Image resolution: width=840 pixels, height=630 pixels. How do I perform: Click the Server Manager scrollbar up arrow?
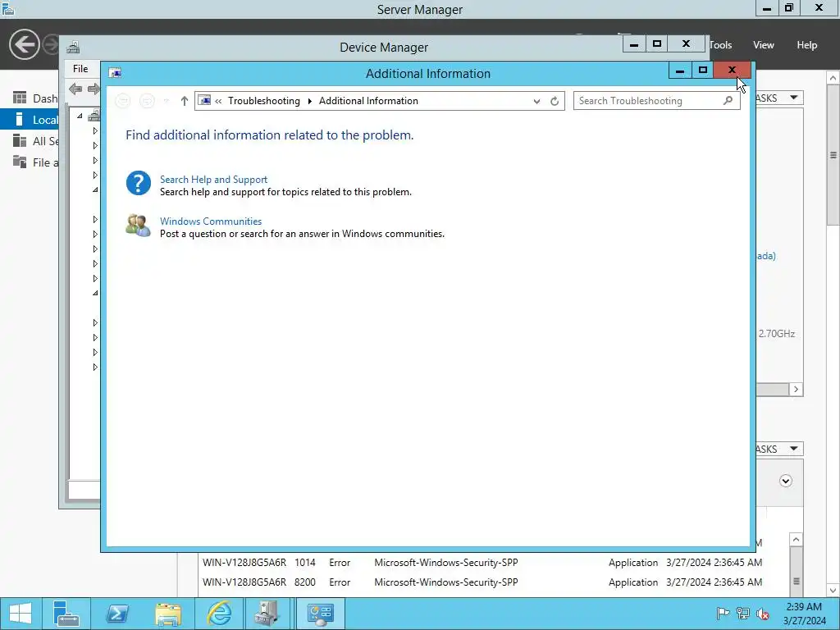(833, 78)
